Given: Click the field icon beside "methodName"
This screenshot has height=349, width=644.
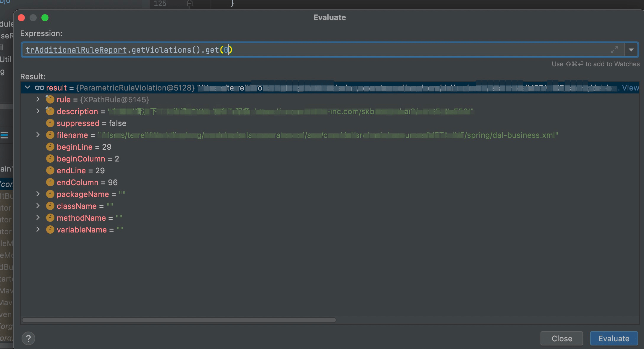Looking at the screenshot, I should [x=50, y=218].
